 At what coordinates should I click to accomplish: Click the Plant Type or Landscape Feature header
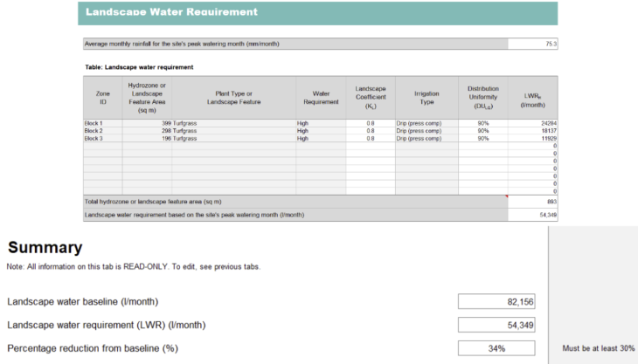233,97
